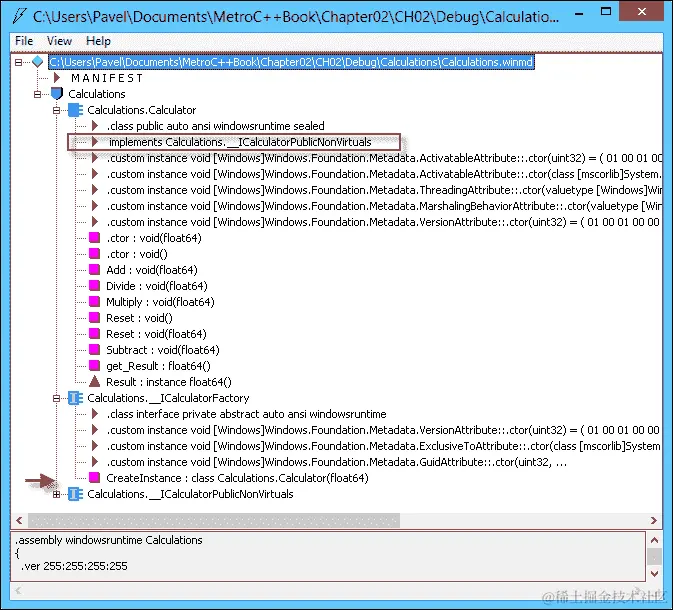This screenshot has width=673, height=610.
Task: Click the Calculations namespace shield icon
Action: (x=57, y=94)
